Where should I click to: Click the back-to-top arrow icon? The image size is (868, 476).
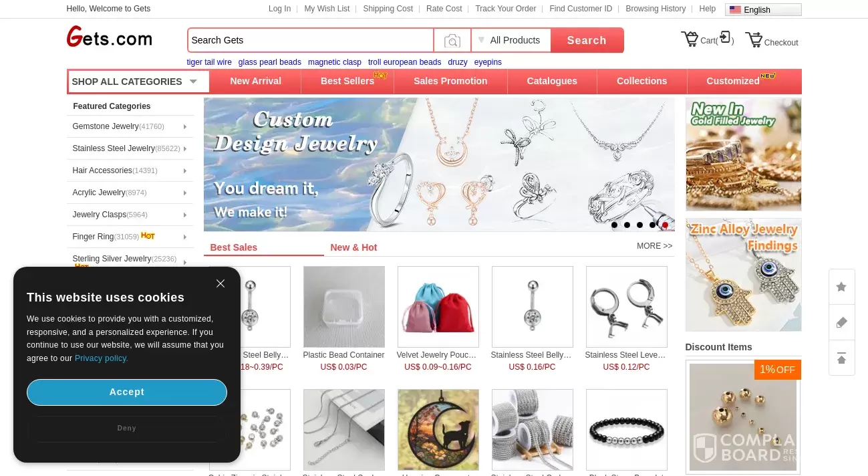[x=841, y=358]
